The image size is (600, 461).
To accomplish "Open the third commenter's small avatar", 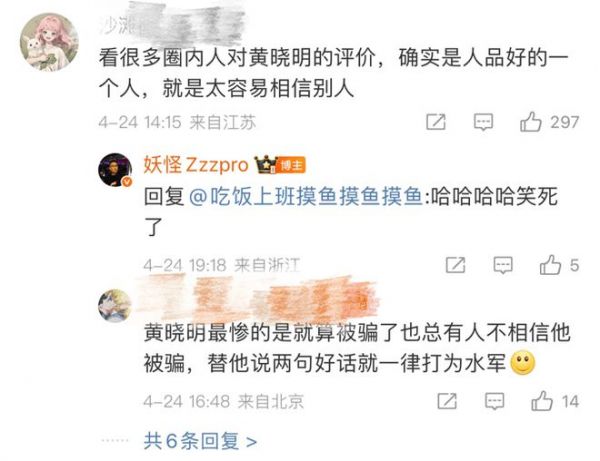I will coord(115,306).
